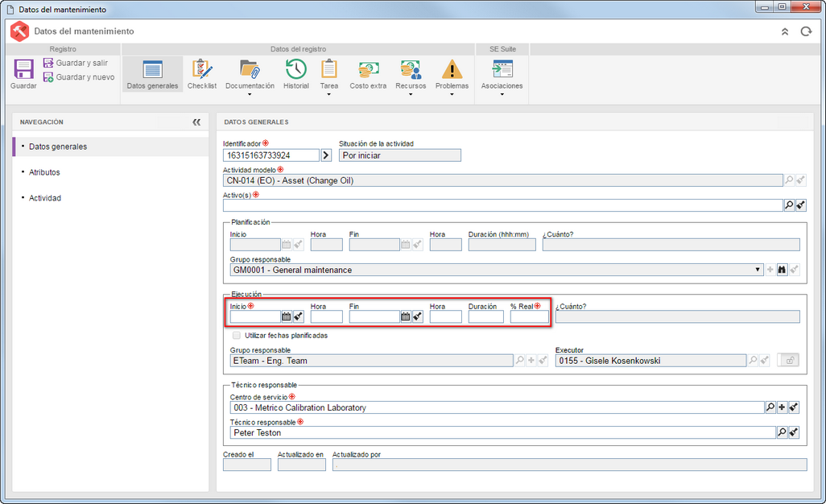Select Datos generales in navigation

coord(110,147)
